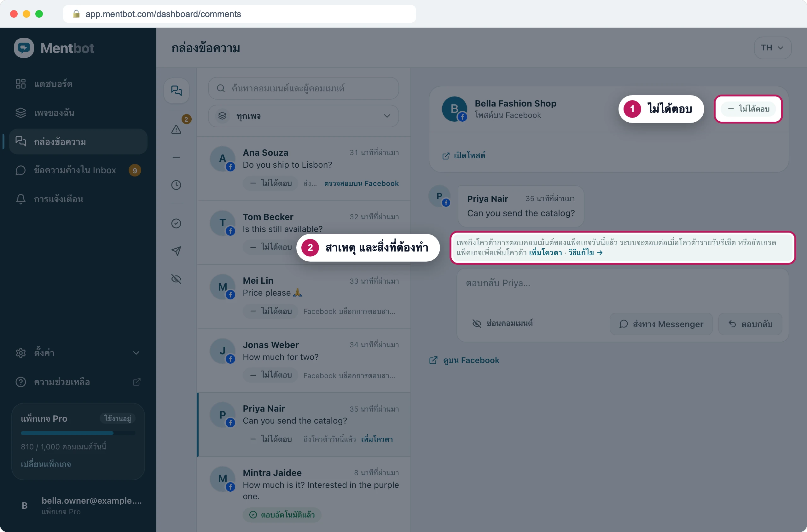Select กล่องข้อความ in the sidebar
The height and width of the screenshot is (532, 807).
(78, 142)
